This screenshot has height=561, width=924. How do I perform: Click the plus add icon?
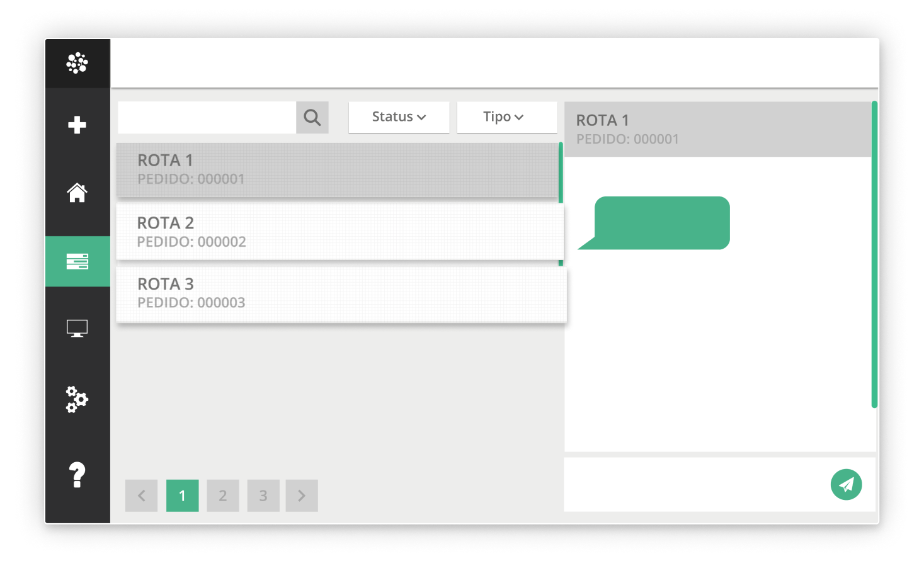tap(77, 125)
